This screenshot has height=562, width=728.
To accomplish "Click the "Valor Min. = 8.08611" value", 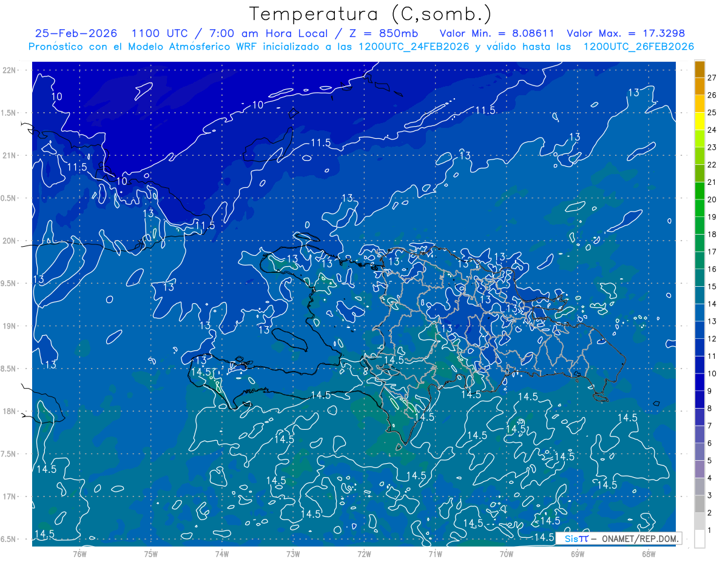I will tap(496, 33).
